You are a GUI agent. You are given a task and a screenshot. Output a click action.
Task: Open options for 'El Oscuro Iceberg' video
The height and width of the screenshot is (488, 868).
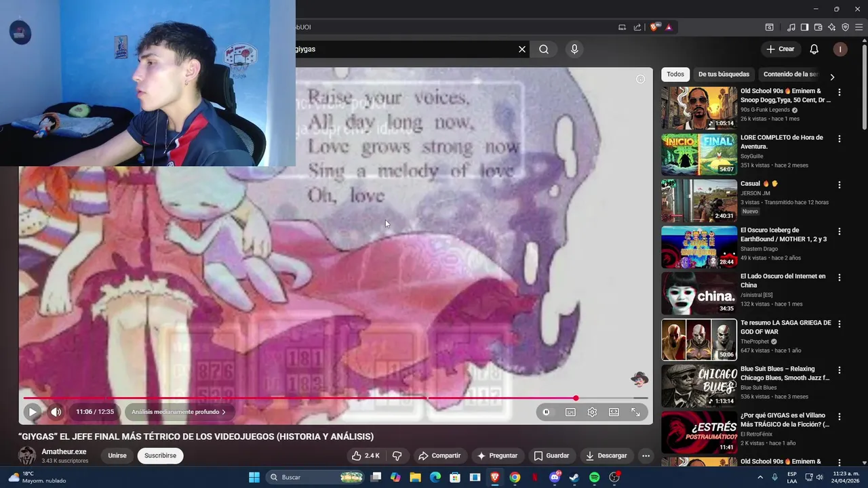click(x=840, y=231)
